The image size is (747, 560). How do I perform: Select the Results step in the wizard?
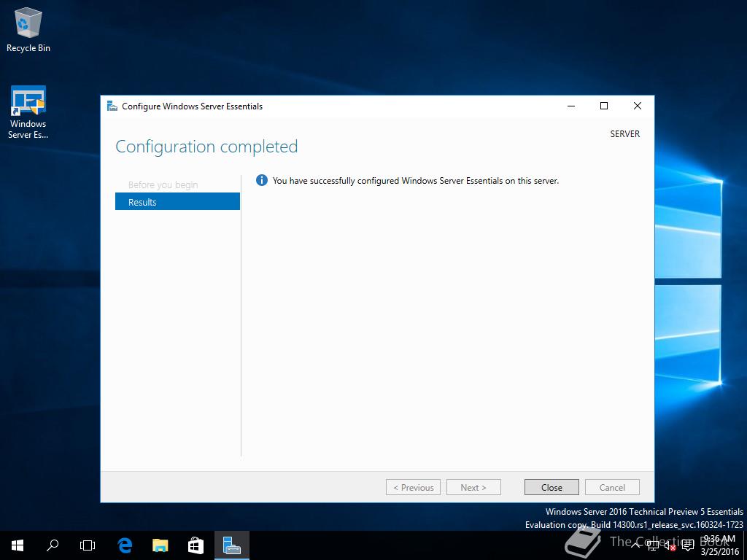[177, 201]
